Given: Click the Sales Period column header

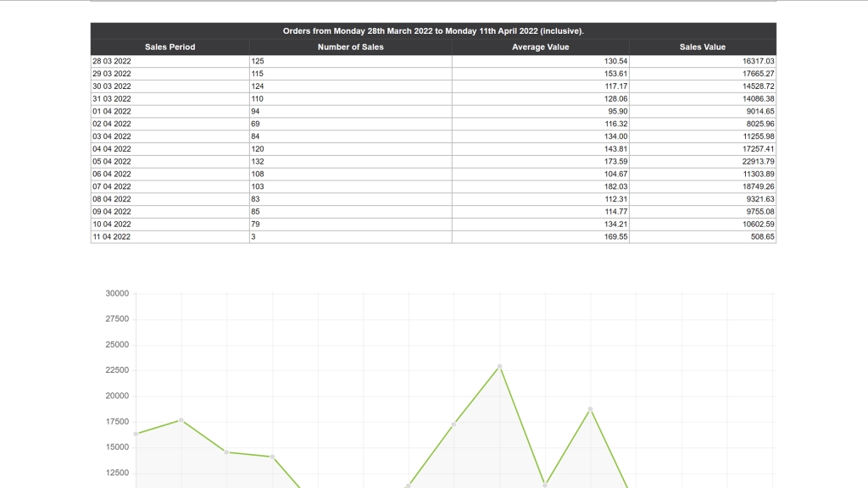Looking at the screenshot, I should 170,47.
